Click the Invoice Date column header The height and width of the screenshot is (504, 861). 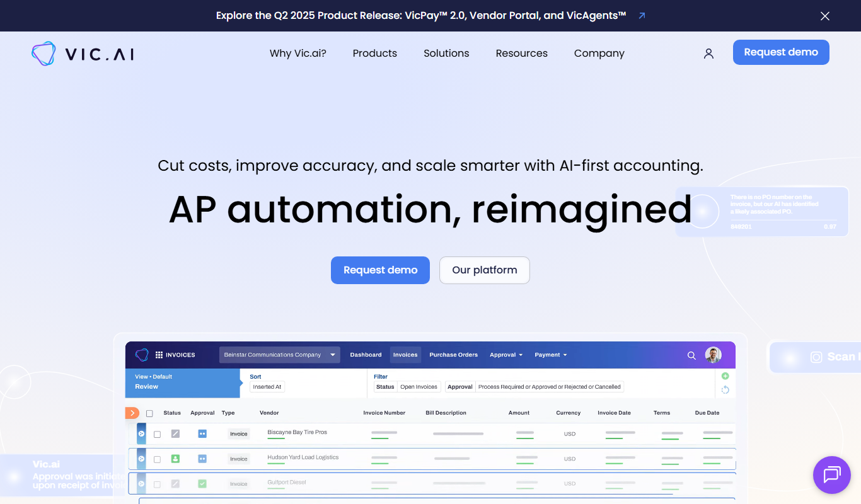(x=615, y=413)
